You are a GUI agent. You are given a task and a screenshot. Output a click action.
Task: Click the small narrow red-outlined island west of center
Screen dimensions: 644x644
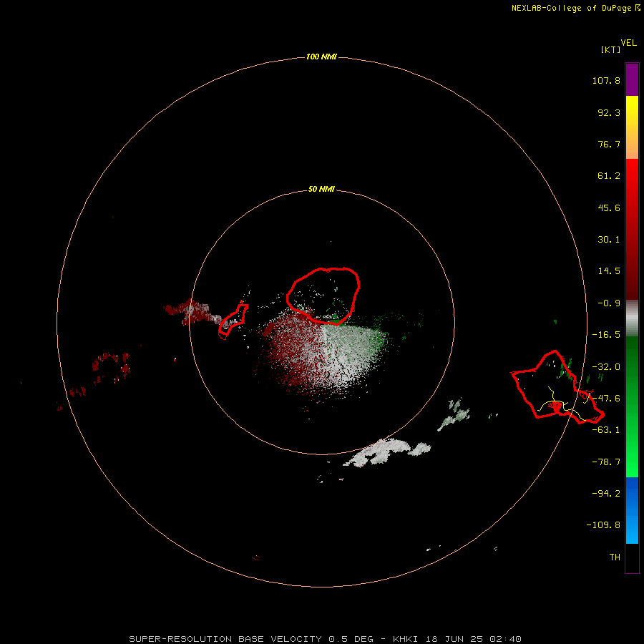click(233, 321)
